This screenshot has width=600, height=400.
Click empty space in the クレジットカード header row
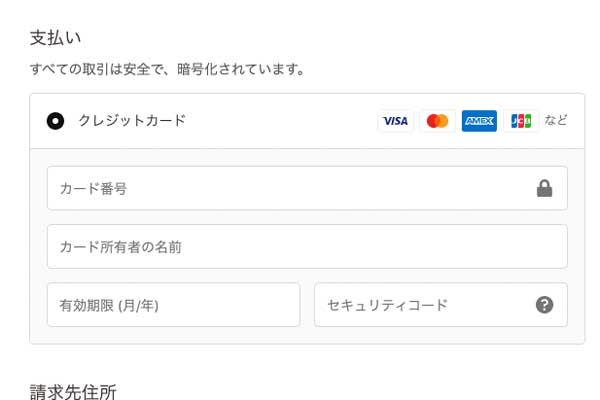(x=280, y=121)
